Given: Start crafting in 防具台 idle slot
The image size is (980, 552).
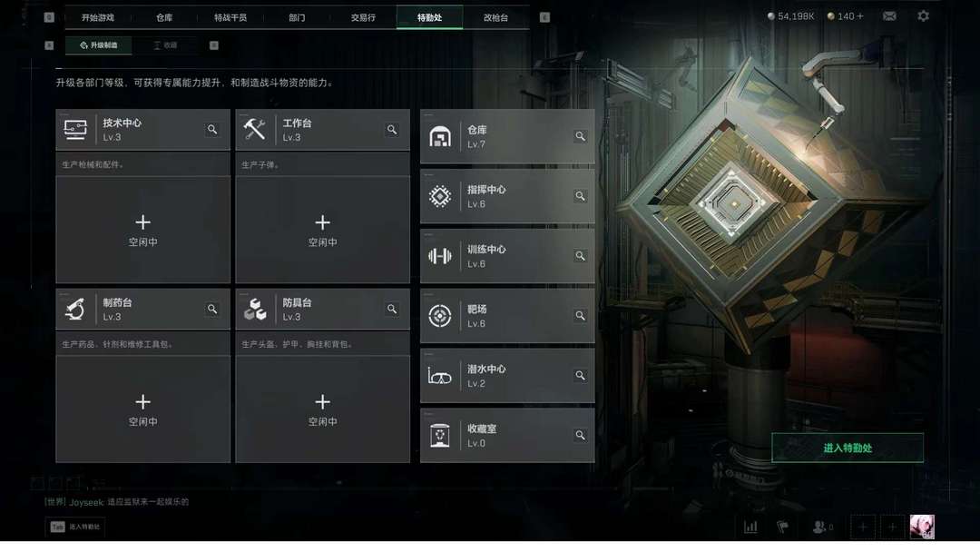Looking at the screenshot, I should [322, 409].
